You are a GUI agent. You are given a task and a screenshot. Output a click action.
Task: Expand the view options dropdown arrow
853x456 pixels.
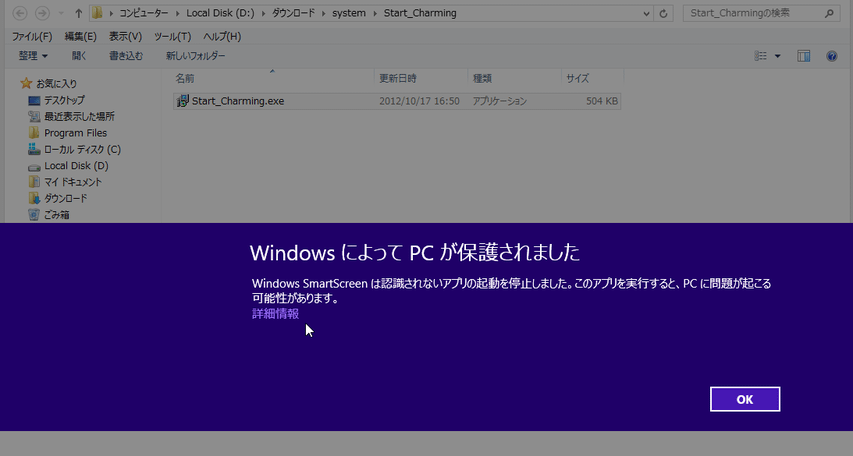[x=777, y=56]
